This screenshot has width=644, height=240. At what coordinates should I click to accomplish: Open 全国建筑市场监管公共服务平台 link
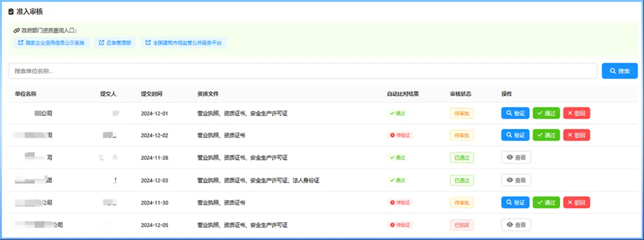click(x=184, y=43)
